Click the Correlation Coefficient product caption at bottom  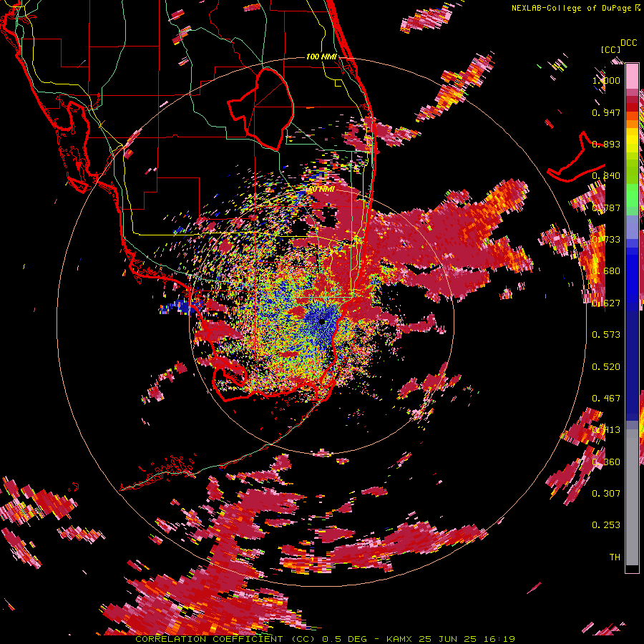325,639
